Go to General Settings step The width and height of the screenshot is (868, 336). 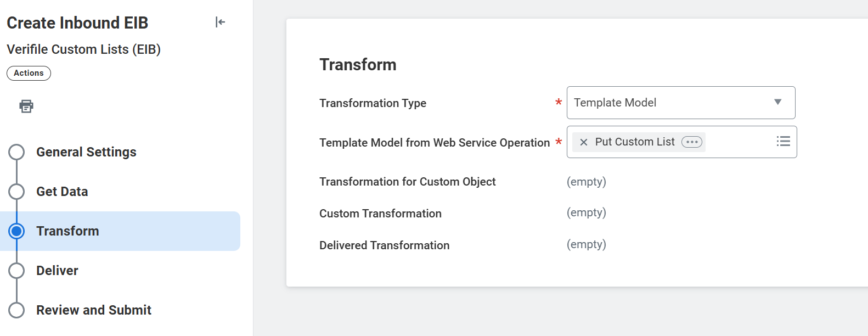tap(86, 152)
